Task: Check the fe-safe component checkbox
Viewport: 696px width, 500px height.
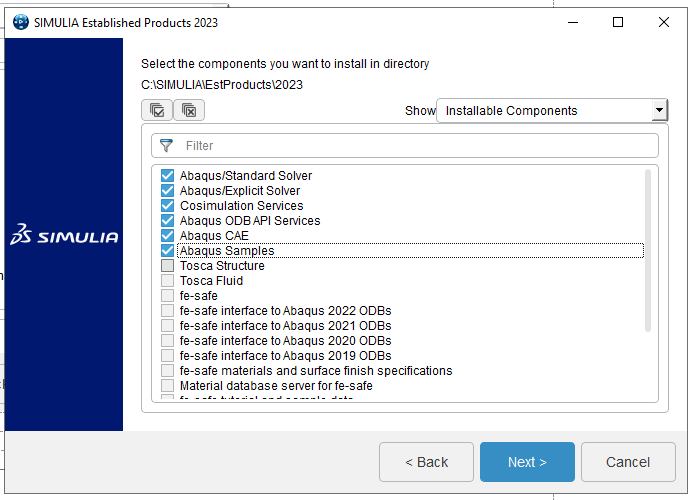Action: 167,296
